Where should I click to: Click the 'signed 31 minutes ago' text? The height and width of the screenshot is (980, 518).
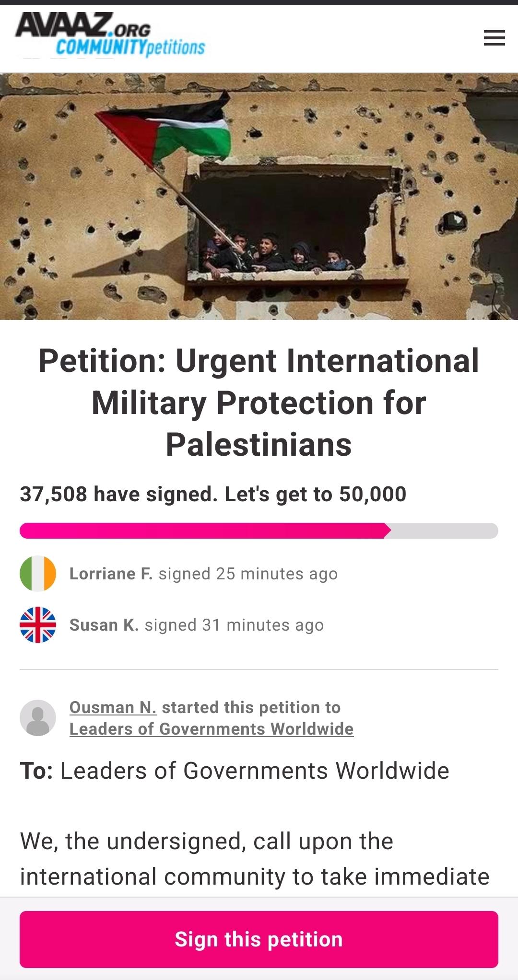[x=234, y=625]
